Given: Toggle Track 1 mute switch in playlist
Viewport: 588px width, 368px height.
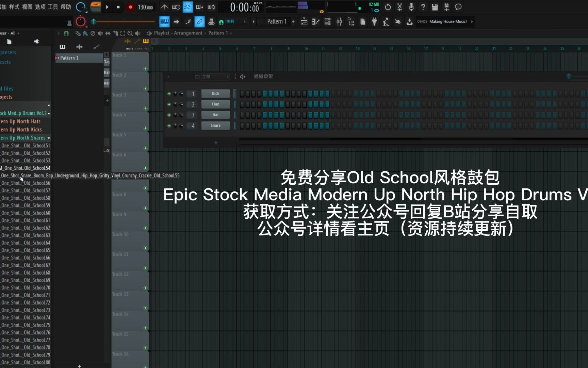Looking at the screenshot, I should pyautogui.click(x=145, y=69).
